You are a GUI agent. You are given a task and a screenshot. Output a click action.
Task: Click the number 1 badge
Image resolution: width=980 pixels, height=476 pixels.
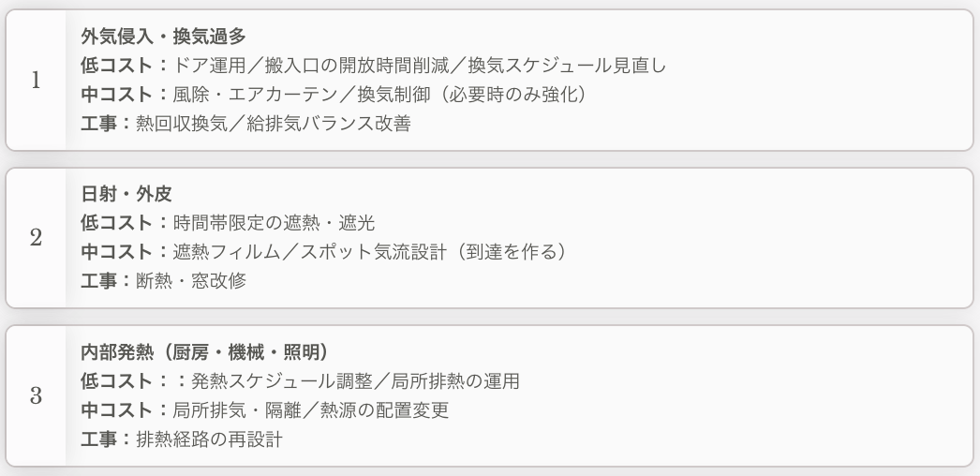(36, 81)
